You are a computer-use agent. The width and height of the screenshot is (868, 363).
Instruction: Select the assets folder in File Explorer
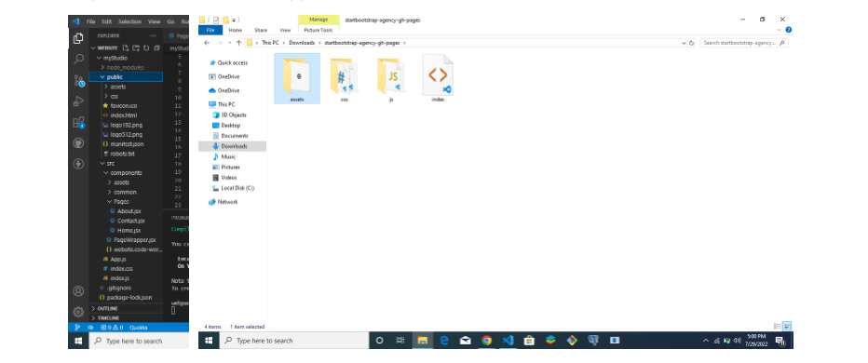tap(297, 79)
